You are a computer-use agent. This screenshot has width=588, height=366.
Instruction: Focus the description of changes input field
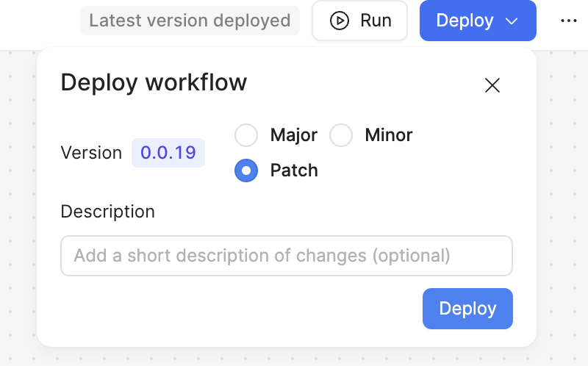click(287, 256)
